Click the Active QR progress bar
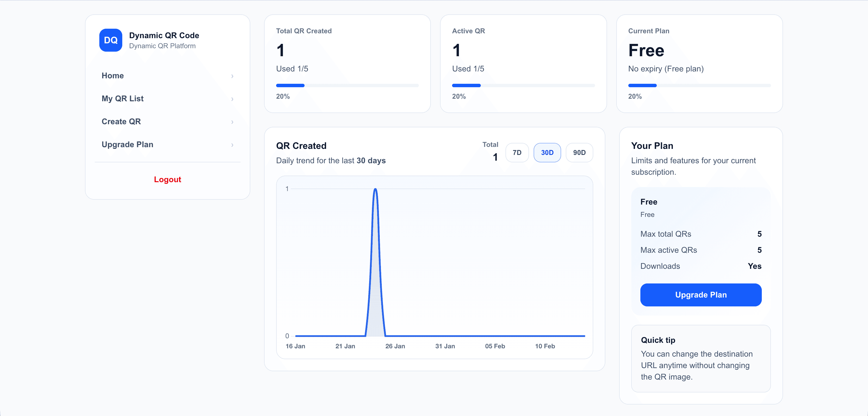The image size is (868, 416). point(523,85)
